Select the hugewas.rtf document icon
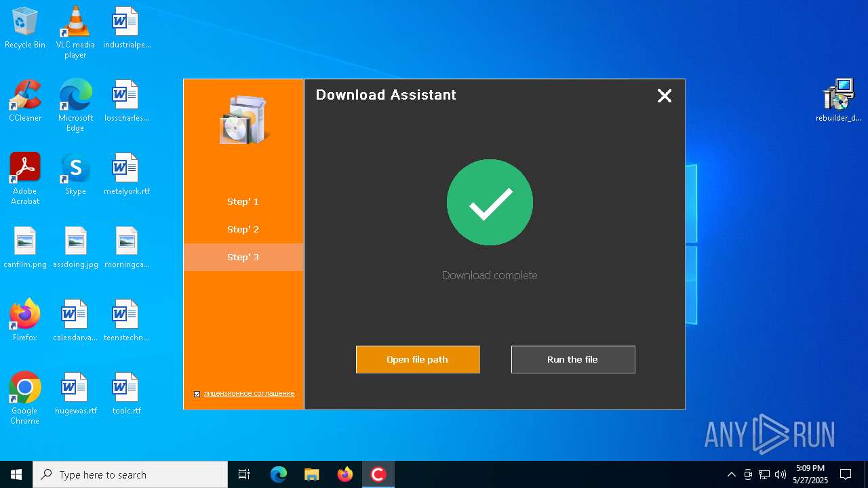The width and height of the screenshot is (868, 488). point(75,394)
